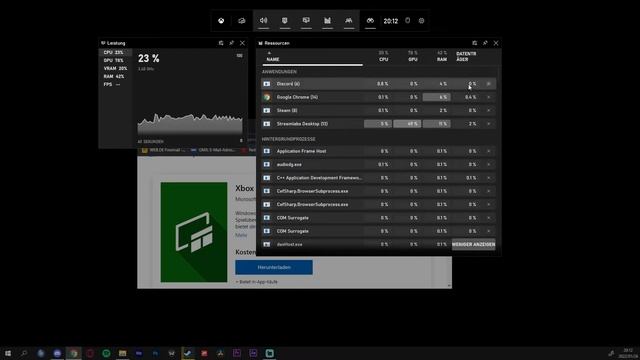This screenshot has height=360, width=640.
Task: Select the Discord (6) row
Action: coord(378,84)
